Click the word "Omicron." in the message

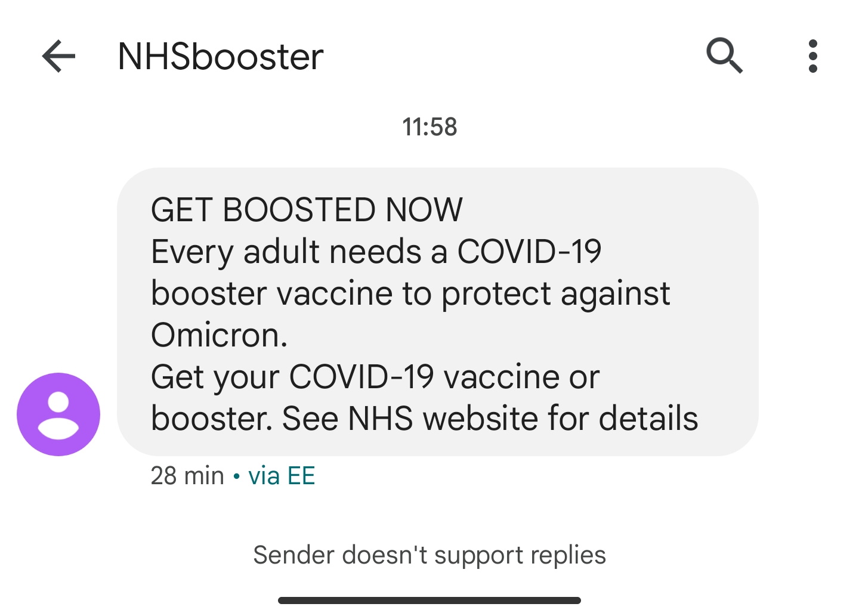pyautogui.click(x=220, y=335)
